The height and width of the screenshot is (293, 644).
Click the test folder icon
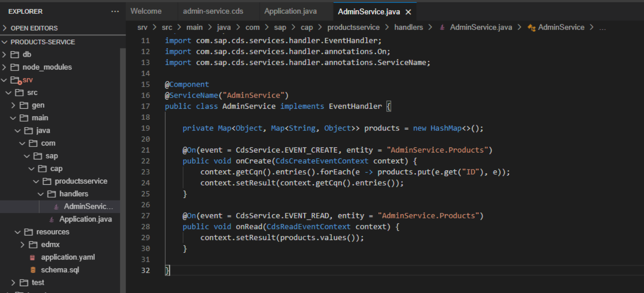click(x=24, y=282)
